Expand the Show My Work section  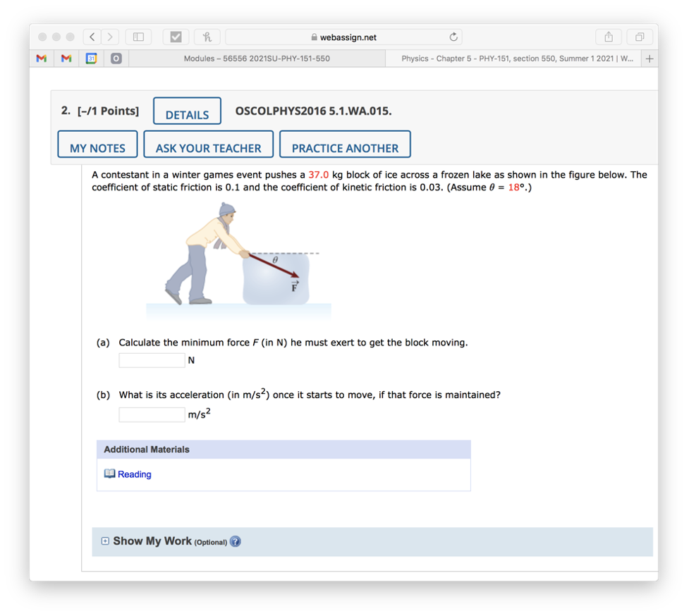pos(104,540)
